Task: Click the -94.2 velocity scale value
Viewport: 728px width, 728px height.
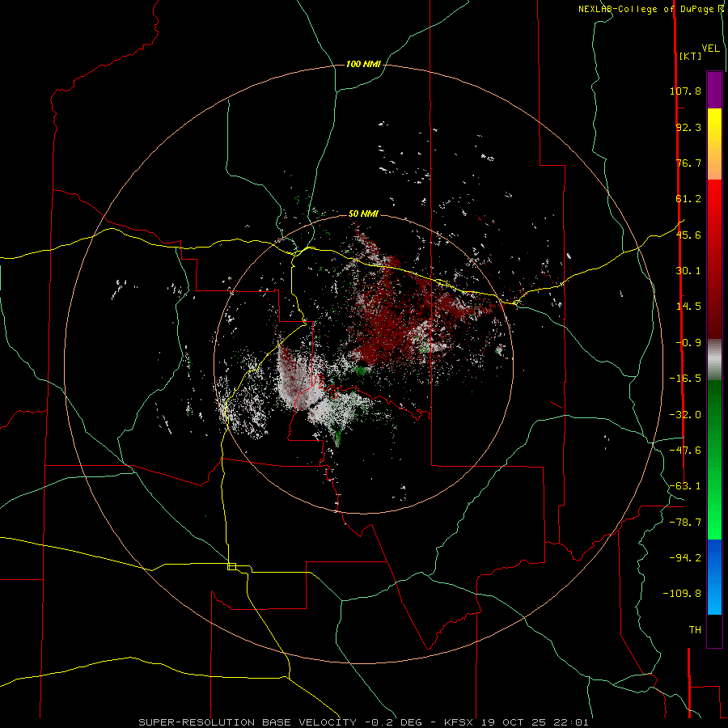Action: click(685, 557)
